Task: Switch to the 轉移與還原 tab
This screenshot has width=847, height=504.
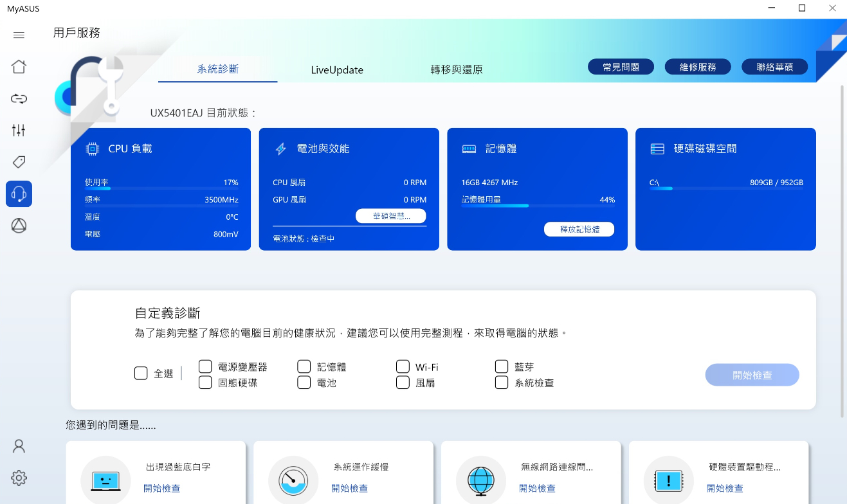Action: click(457, 70)
